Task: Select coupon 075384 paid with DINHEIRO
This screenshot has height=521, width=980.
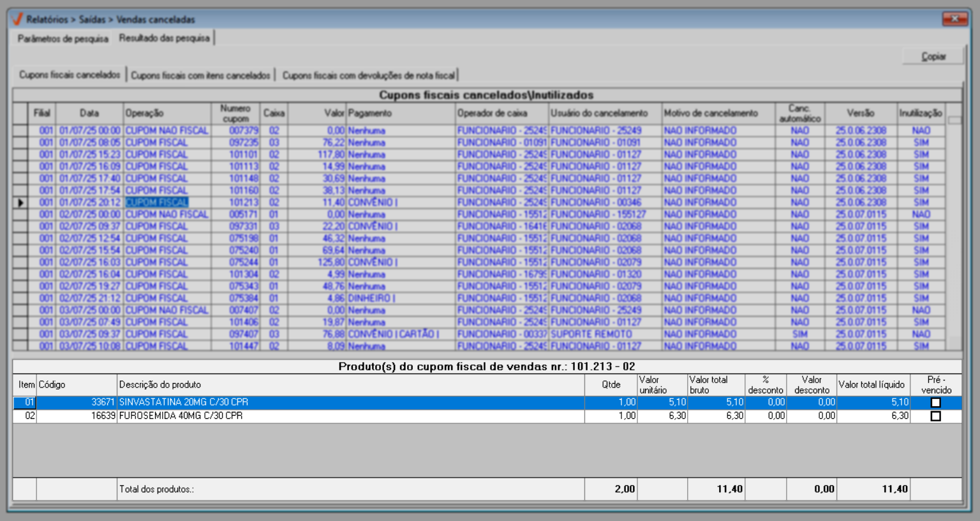Action: (x=244, y=298)
